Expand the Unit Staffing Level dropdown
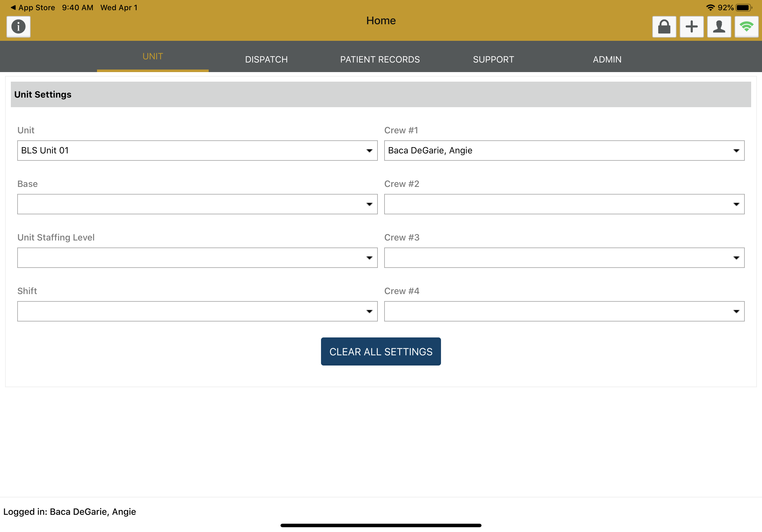The image size is (762, 532). [197, 258]
